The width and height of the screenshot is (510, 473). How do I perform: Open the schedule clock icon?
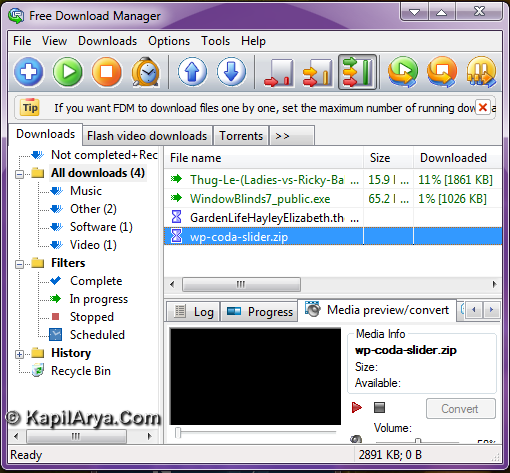pyautogui.click(x=146, y=72)
